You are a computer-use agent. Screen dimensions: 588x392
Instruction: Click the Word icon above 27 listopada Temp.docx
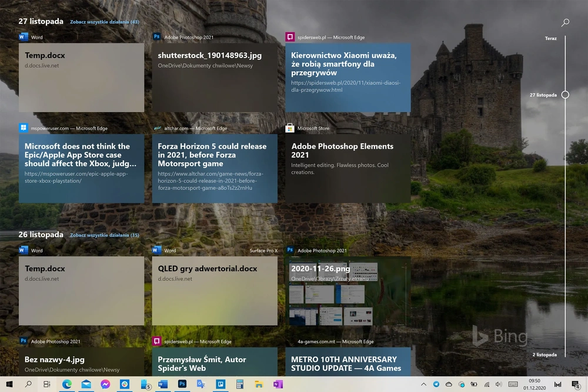24,36
